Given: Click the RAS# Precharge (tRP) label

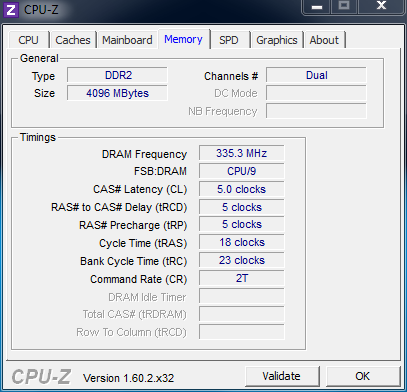Looking at the screenshot, I should 133,225.
